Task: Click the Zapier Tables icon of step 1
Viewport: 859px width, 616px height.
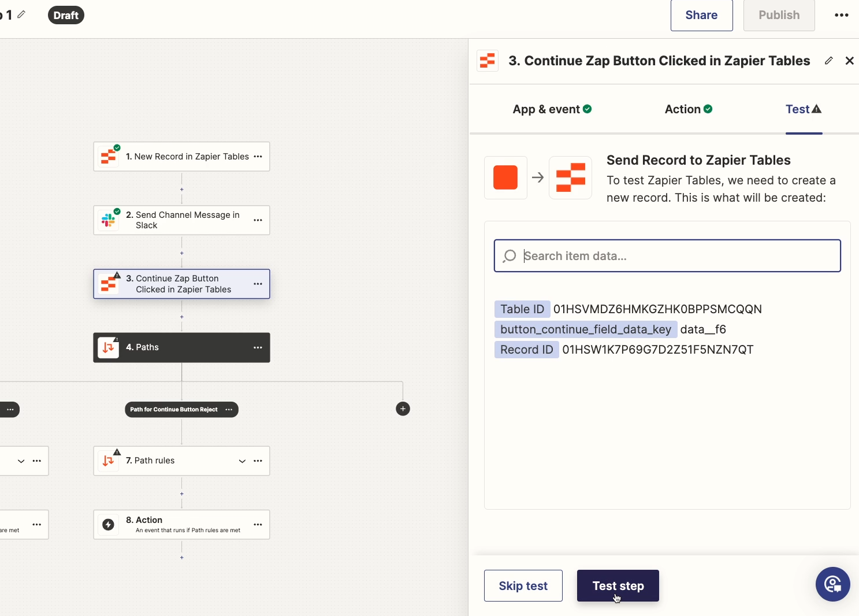Action: click(x=109, y=157)
